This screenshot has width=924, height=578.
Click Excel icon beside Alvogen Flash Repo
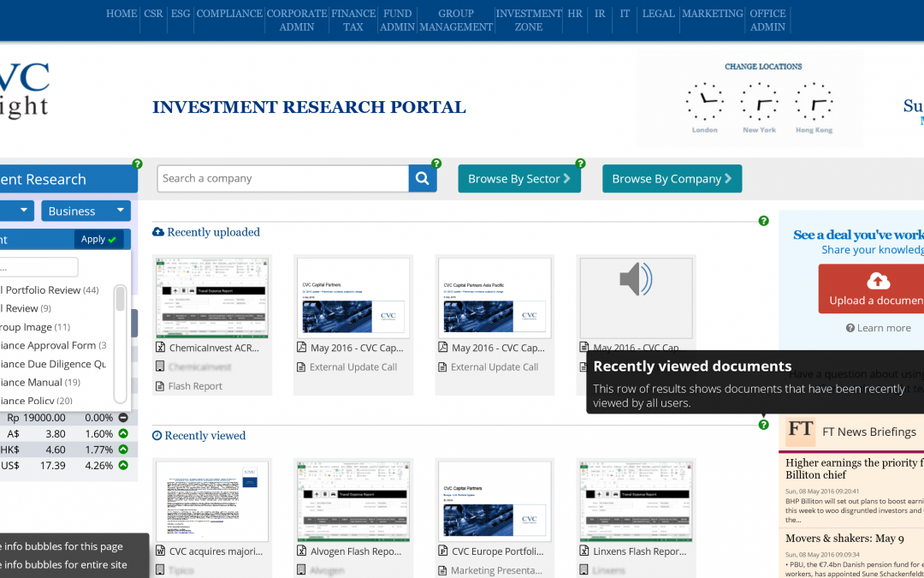pyautogui.click(x=302, y=551)
